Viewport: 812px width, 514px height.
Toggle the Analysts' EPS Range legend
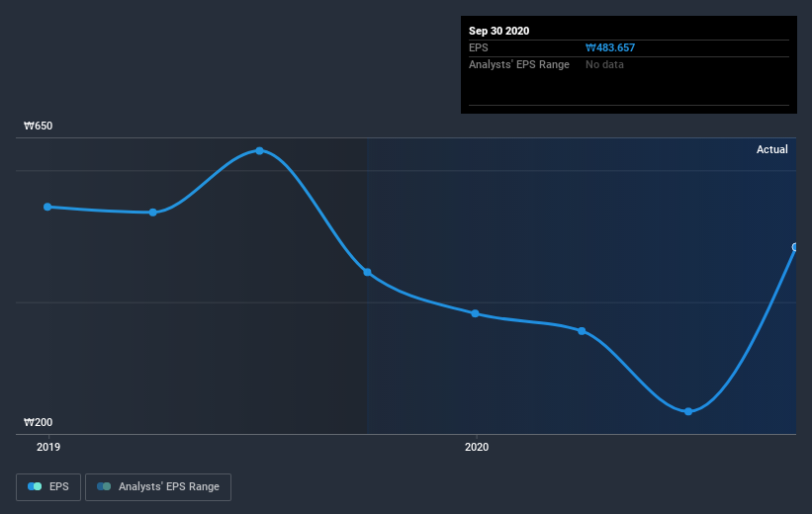(158, 486)
